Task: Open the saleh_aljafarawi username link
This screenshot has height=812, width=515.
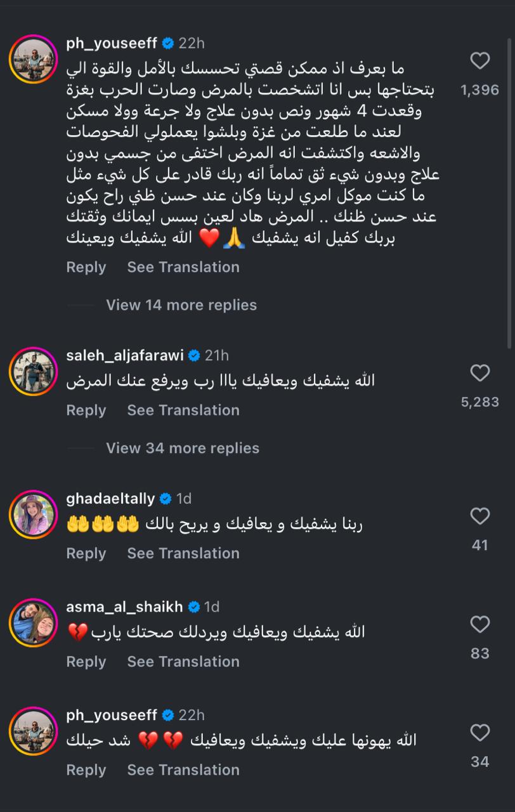Action: pos(124,356)
